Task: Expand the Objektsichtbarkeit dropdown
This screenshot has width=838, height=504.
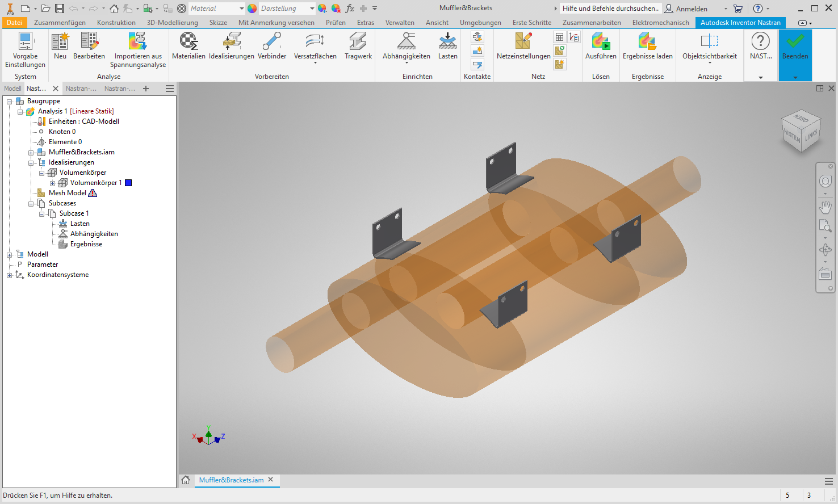Action: (710, 62)
